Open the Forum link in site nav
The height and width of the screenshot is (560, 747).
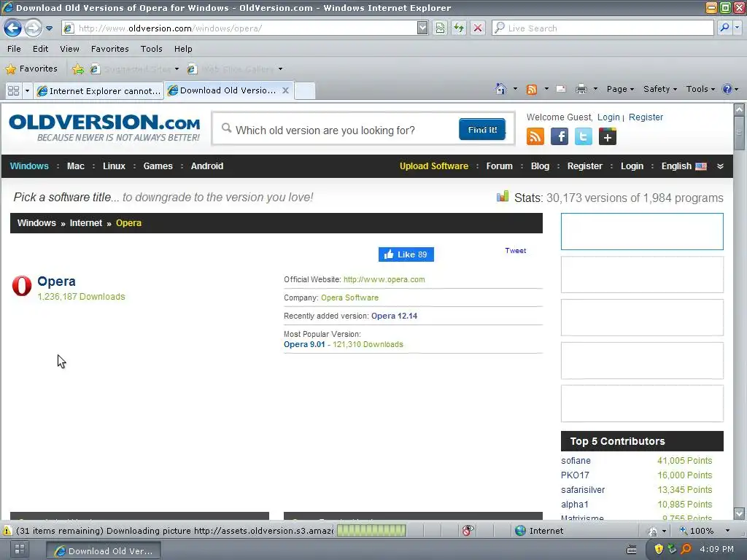tap(499, 166)
